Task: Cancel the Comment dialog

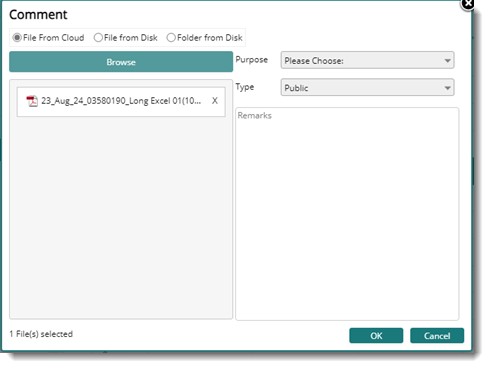Action: (x=437, y=336)
